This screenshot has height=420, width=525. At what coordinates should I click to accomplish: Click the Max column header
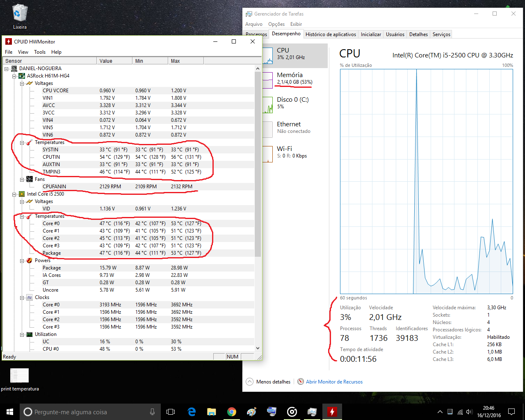187,61
